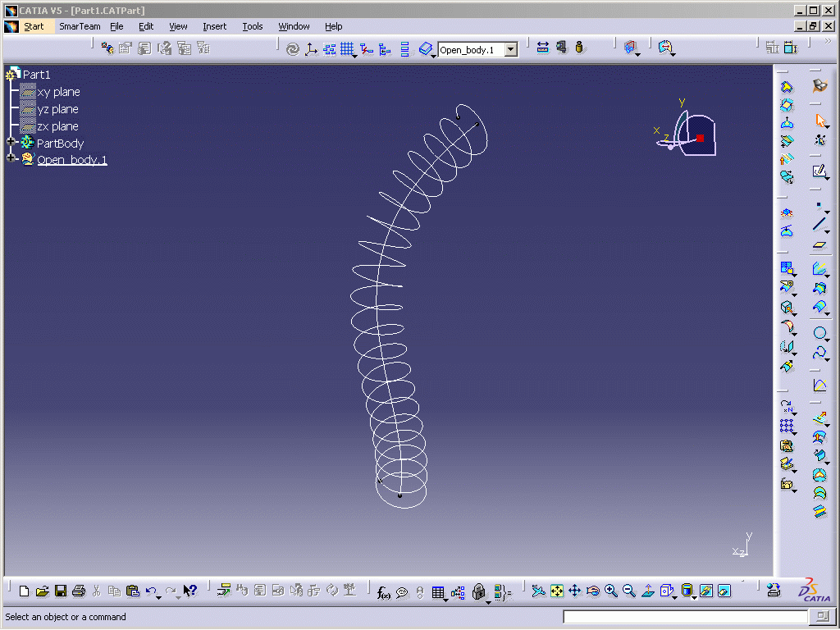
Task: Save the part with the floppy disk icon
Action: pos(61,591)
